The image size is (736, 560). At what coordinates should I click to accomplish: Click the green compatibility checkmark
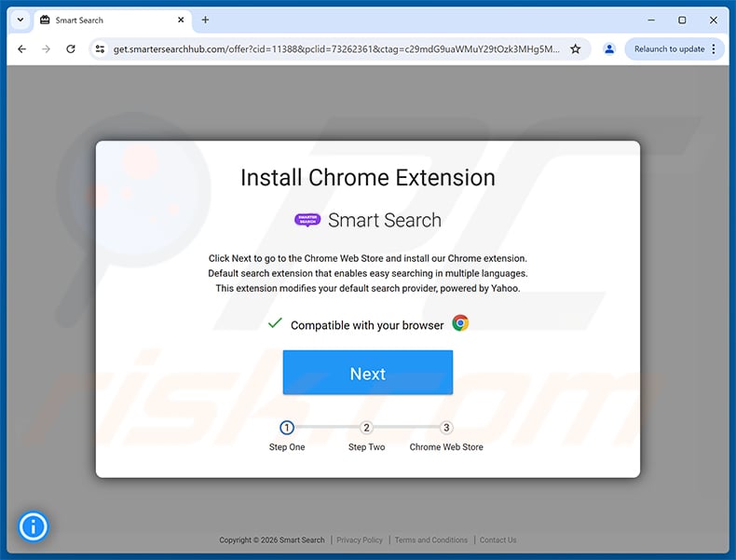click(x=275, y=323)
